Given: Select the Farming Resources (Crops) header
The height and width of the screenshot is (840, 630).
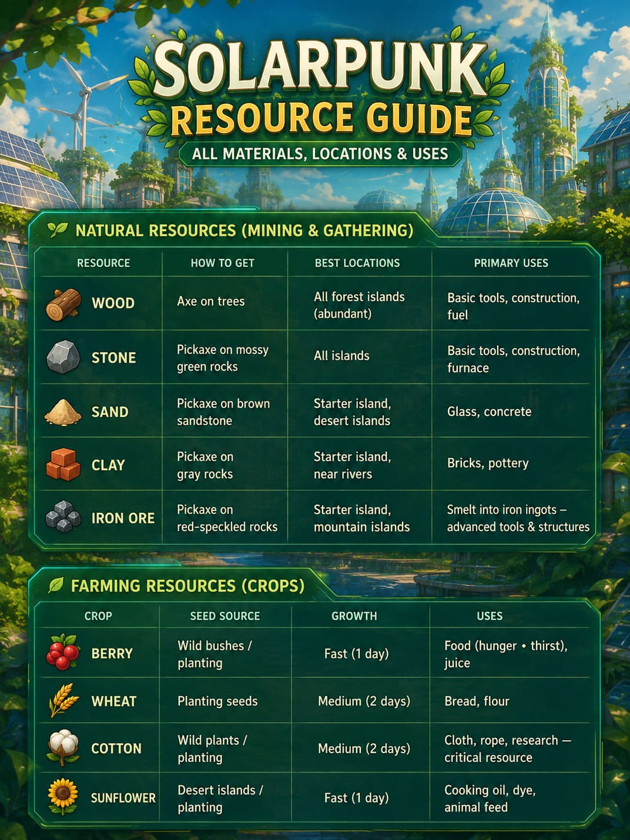Looking at the screenshot, I should click(x=187, y=585).
